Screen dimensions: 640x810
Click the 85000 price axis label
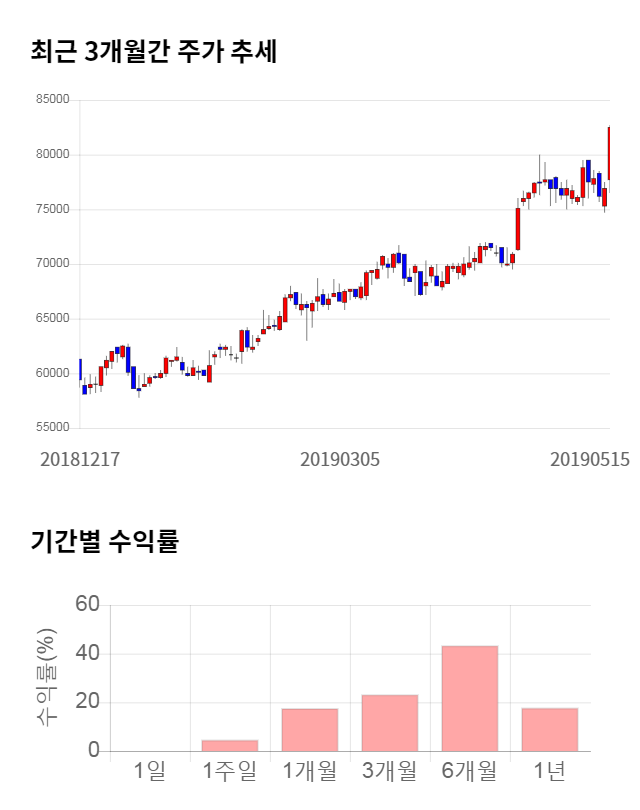[x=52, y=100]
